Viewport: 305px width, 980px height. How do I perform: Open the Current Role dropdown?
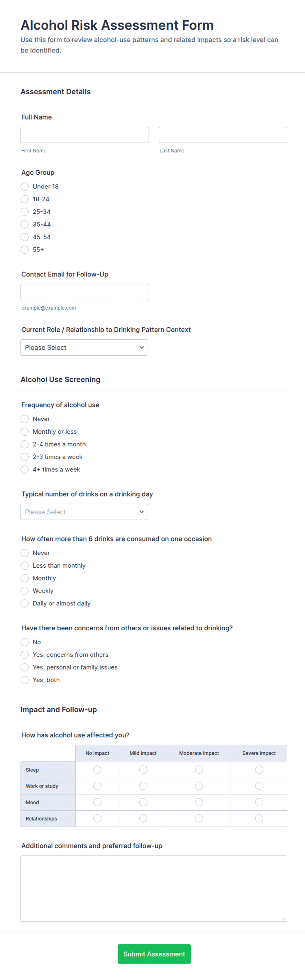click(84, 347)
